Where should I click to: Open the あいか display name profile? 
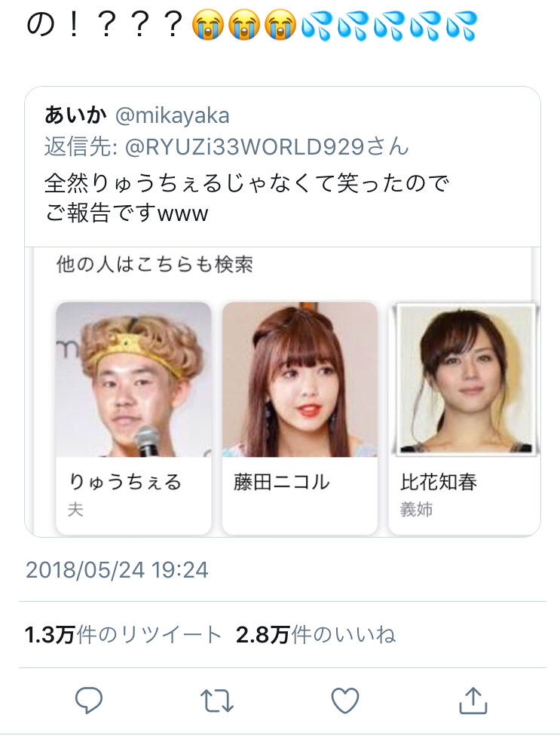click(x=75, y=115)
